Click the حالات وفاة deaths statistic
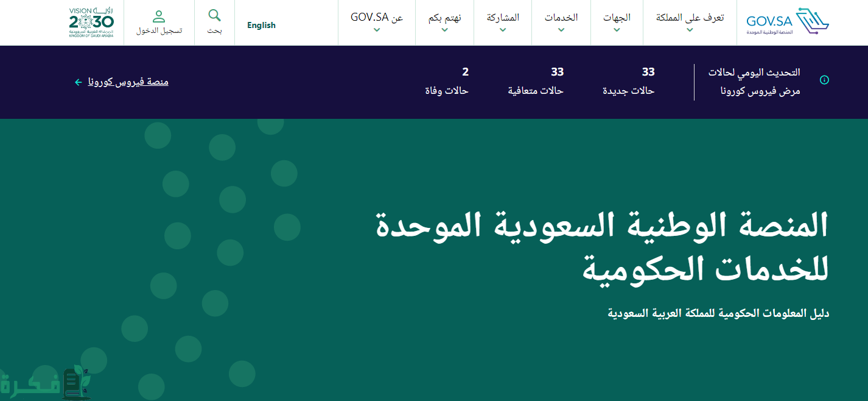The image size is (868, 401). 446,82
